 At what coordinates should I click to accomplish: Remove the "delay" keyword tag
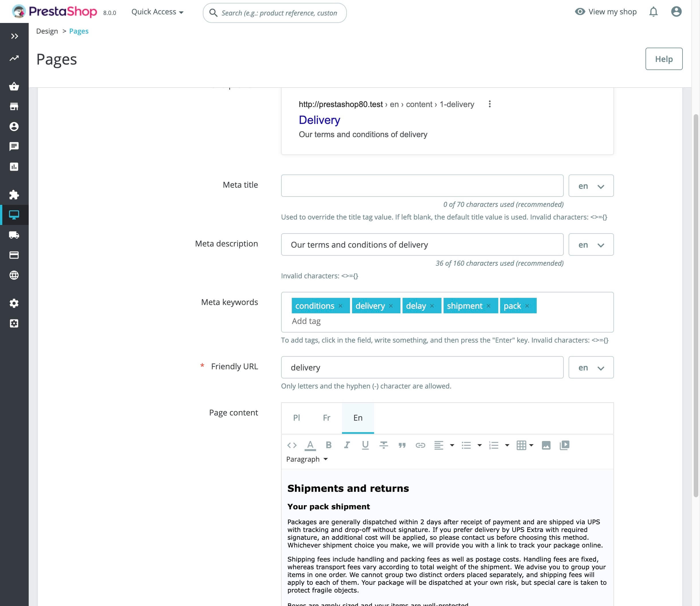(432, 306)
